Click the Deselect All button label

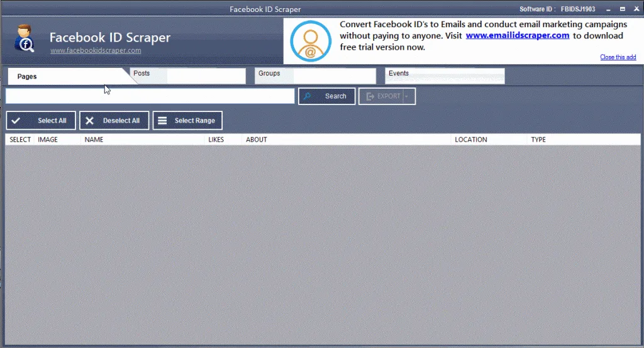121,121
